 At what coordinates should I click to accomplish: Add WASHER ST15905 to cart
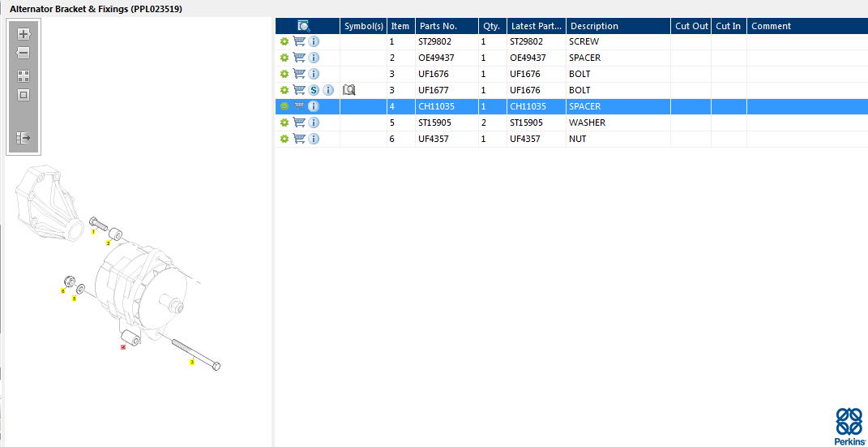pos(299,122)
